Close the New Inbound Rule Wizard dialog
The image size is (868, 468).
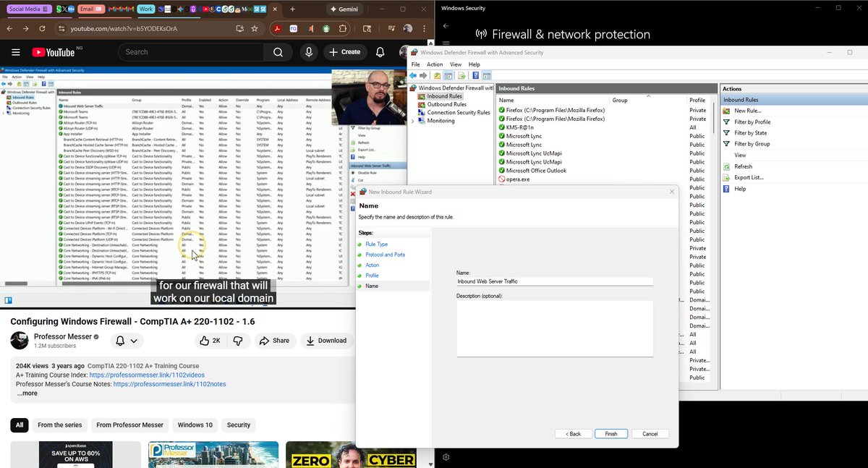pyautogui.click(x=672, y=192)
